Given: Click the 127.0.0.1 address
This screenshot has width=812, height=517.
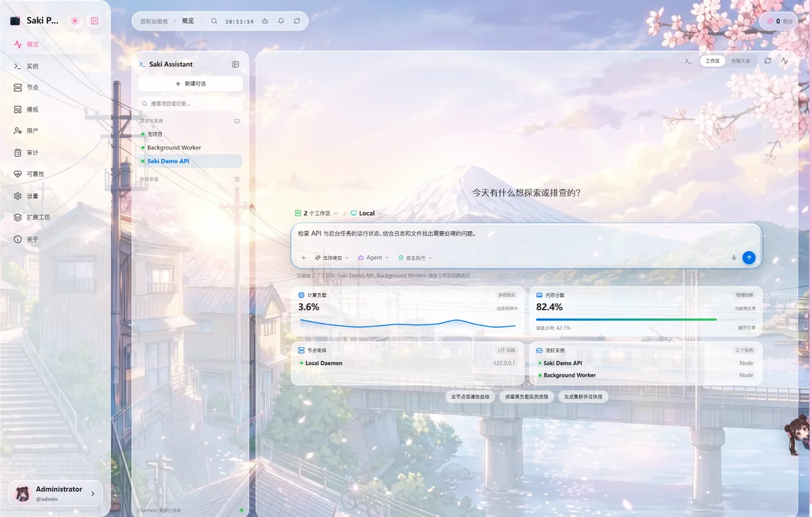Looking at the screenshot, I should (x=504, y=363).
